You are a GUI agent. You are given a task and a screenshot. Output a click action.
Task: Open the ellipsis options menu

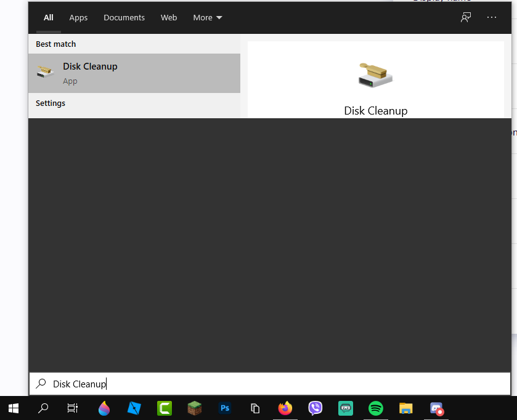(491, 17)
